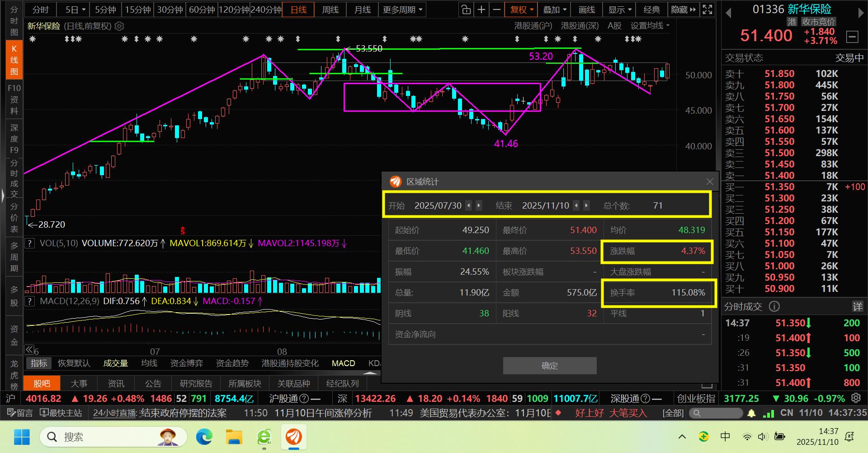
Task: Go to the previous stock with the left arrow
Action: click(728, 13)
